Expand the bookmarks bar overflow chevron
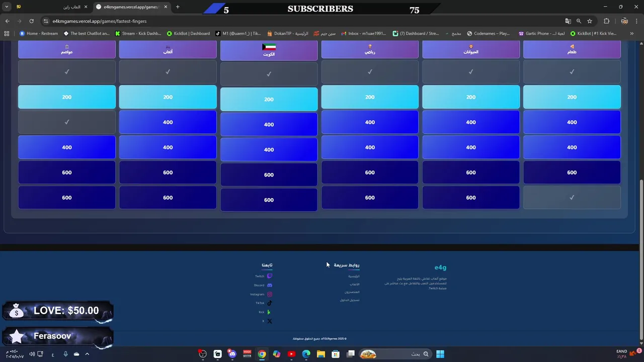Viewport: 644px width, 362px height. 632,34
